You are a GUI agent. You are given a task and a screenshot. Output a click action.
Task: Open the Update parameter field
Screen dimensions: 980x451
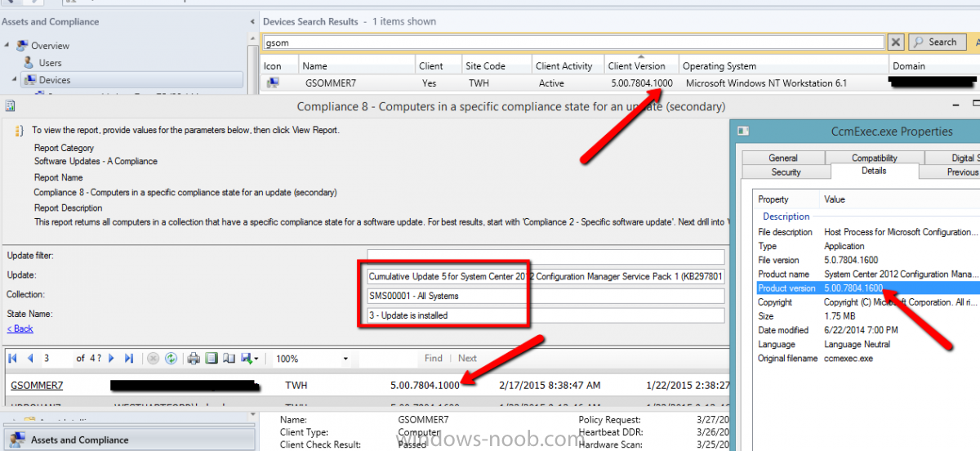coord(546,276)
